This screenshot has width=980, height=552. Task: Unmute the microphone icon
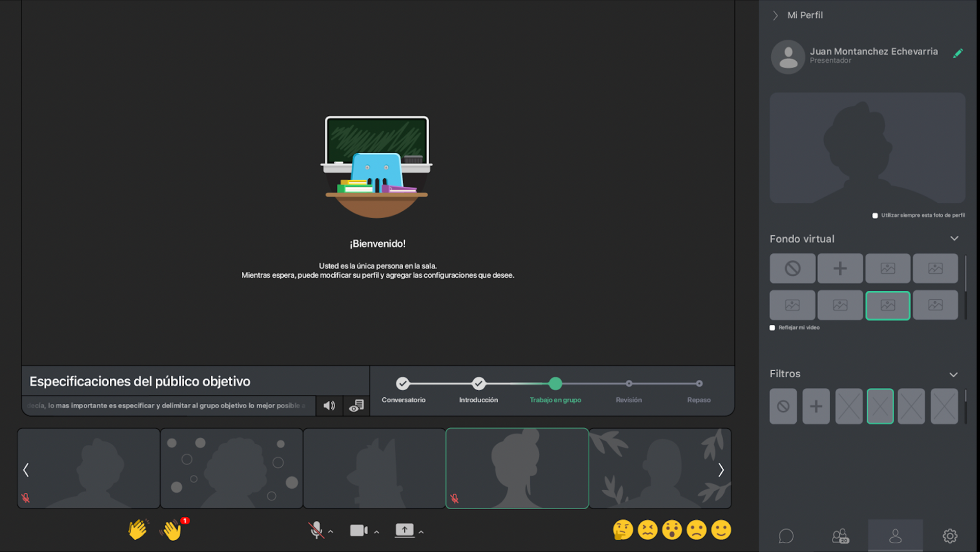[316, 531]
